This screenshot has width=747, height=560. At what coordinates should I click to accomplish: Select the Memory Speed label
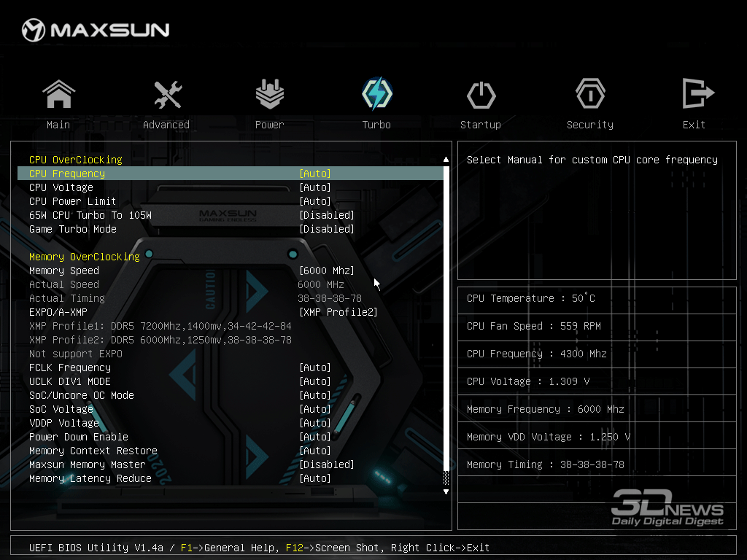coord(64,271)
